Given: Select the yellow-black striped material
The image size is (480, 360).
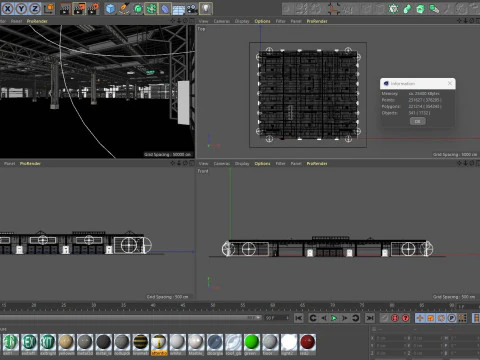Looking at the screenshot, I should coord(141,345).
